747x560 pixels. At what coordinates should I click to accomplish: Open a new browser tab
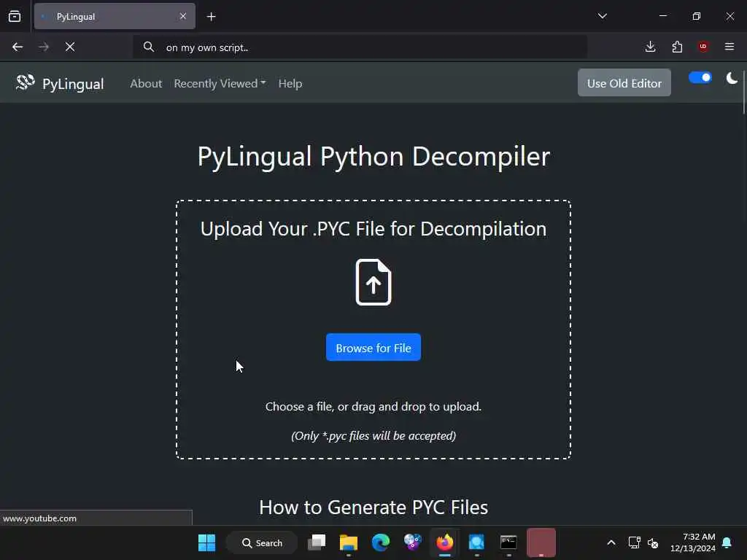(211, 17)
